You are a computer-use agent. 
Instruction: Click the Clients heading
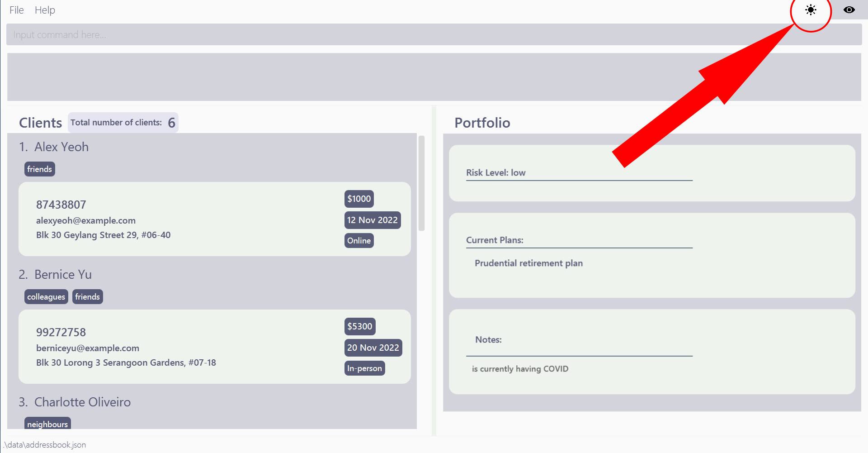point(40,123)
